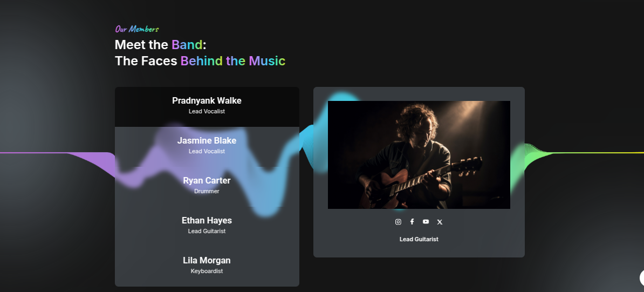The height and width of the screenshot is (292, 644).
Task: Click Lead Vocalist under Jasmine Blake
Action: [207, 151]
